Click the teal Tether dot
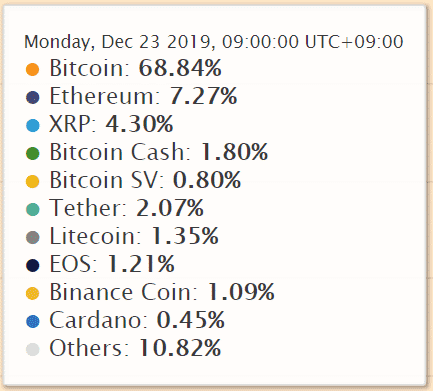The width and height of the screenshot is (433, 391). pyautogui.click(x=33, y=209)
